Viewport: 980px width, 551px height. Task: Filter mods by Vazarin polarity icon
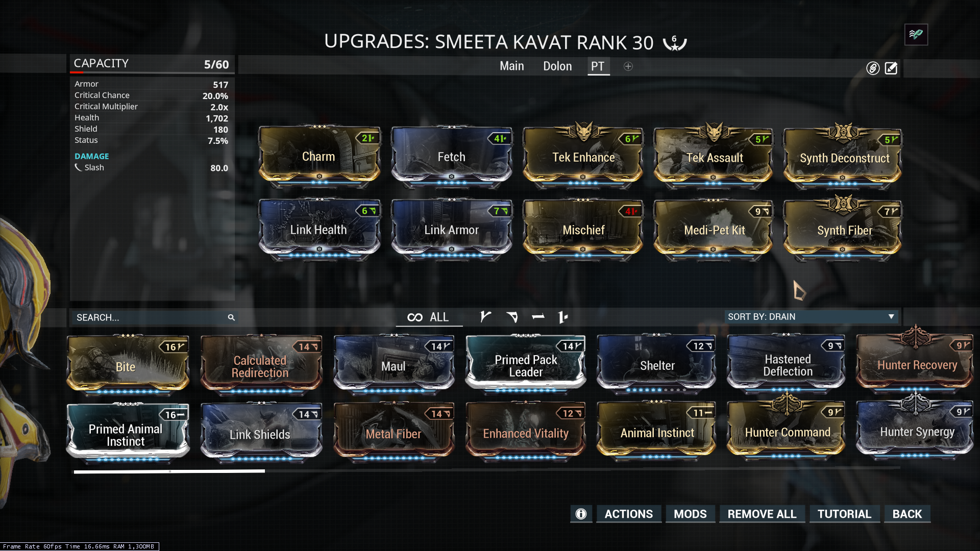coord(512,317)
